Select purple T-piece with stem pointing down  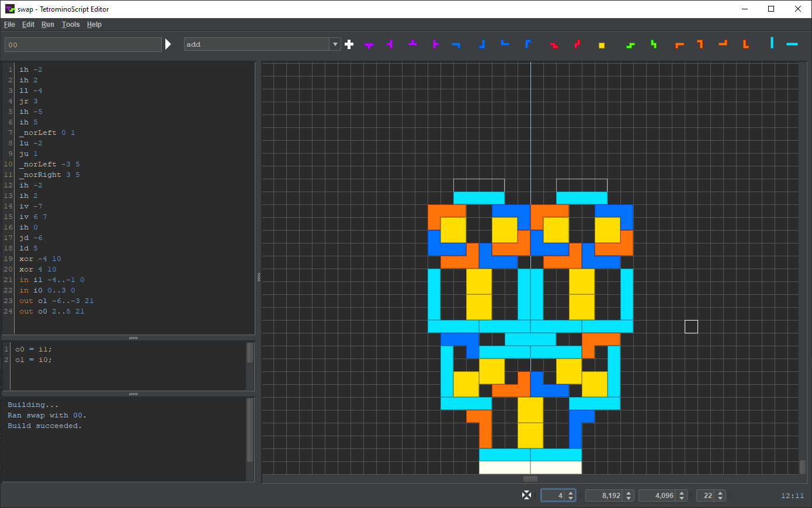pyautogui.click(x=369, y=45)
